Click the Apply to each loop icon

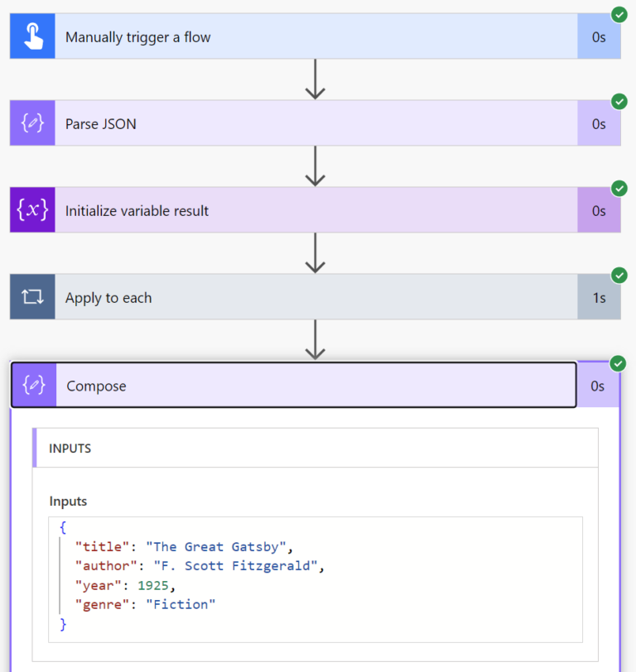(x=31, y=297)
